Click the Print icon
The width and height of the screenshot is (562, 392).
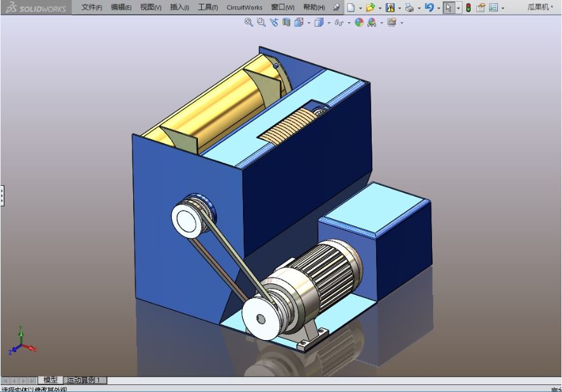click(x=409, y=8)
